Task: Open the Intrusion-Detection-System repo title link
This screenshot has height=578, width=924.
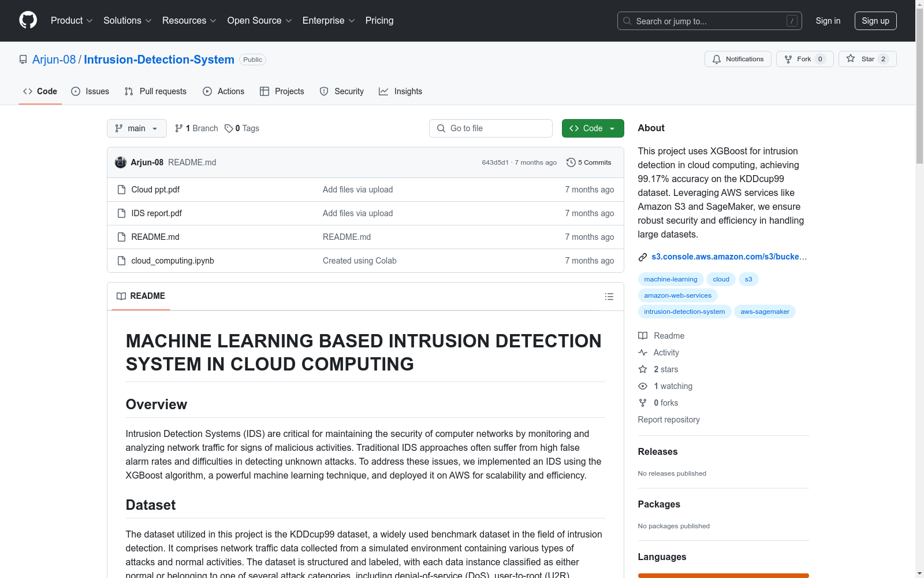Action: coord(159,60)
